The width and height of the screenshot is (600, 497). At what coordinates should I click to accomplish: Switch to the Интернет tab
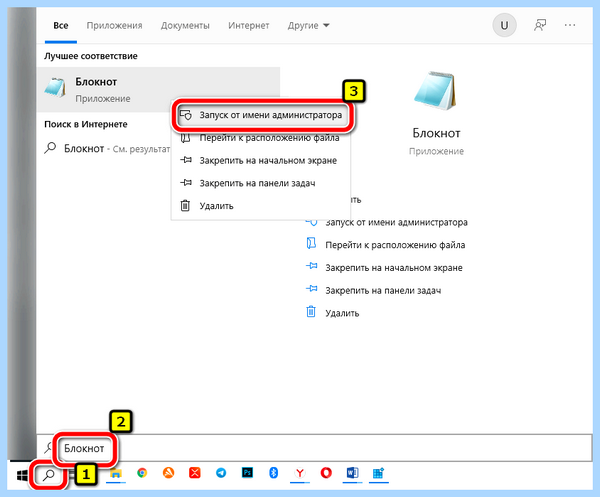point(249,25)
